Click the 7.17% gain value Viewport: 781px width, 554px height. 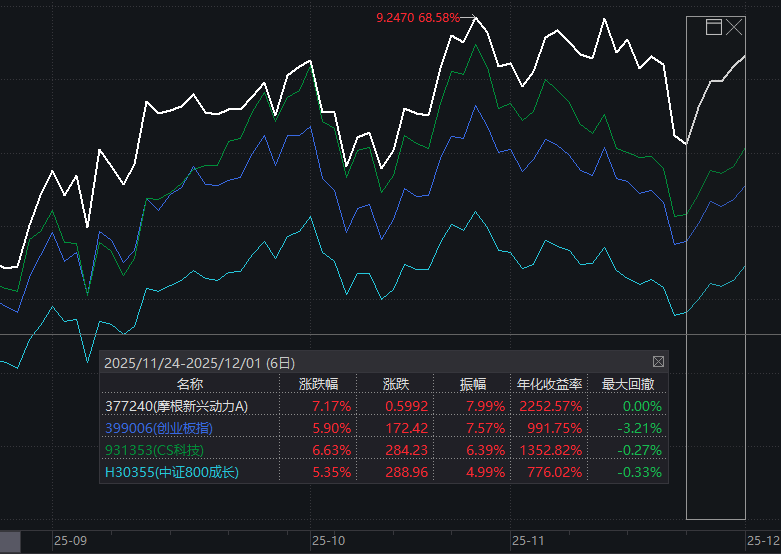[x=332, y=407]
